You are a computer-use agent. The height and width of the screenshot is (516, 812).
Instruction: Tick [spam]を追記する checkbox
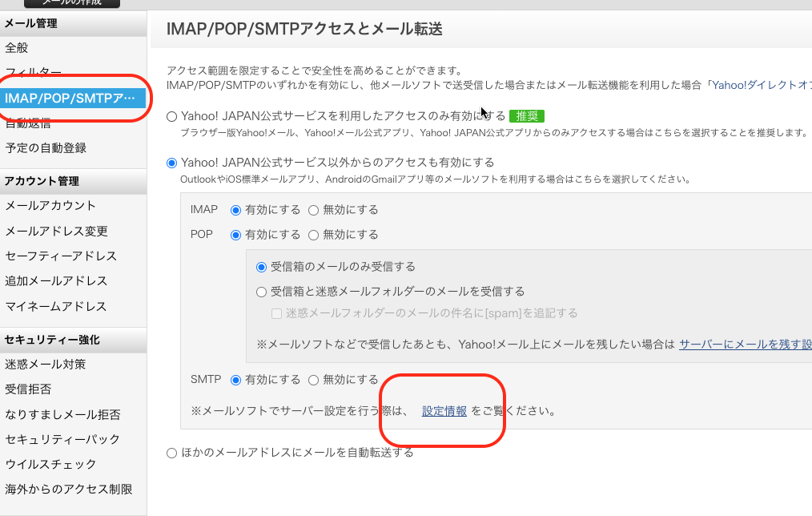tap(276, 314)
